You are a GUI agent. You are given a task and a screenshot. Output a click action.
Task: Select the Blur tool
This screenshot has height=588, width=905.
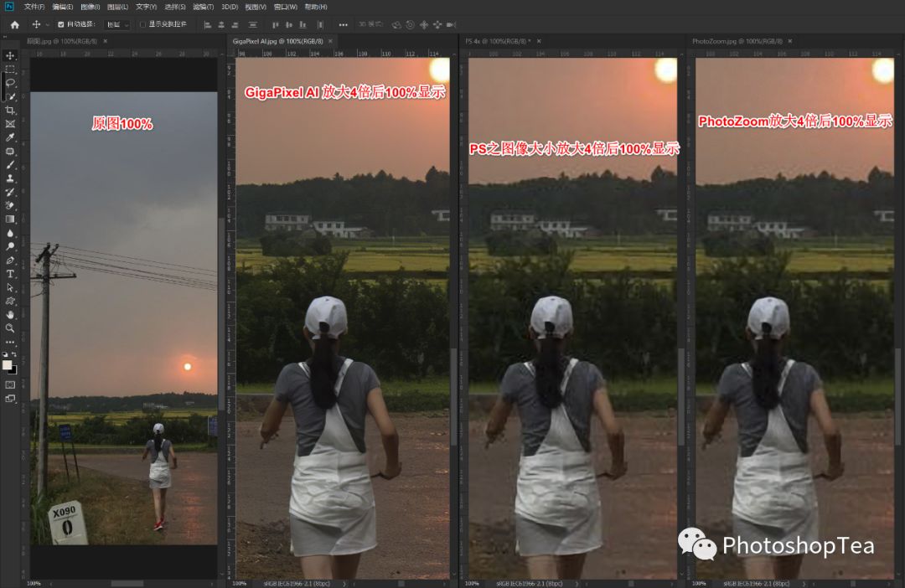pos(10,233)
